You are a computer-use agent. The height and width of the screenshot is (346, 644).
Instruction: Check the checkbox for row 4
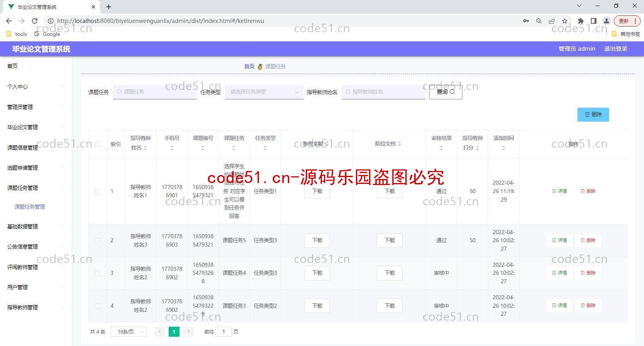(x=97, y=306)
